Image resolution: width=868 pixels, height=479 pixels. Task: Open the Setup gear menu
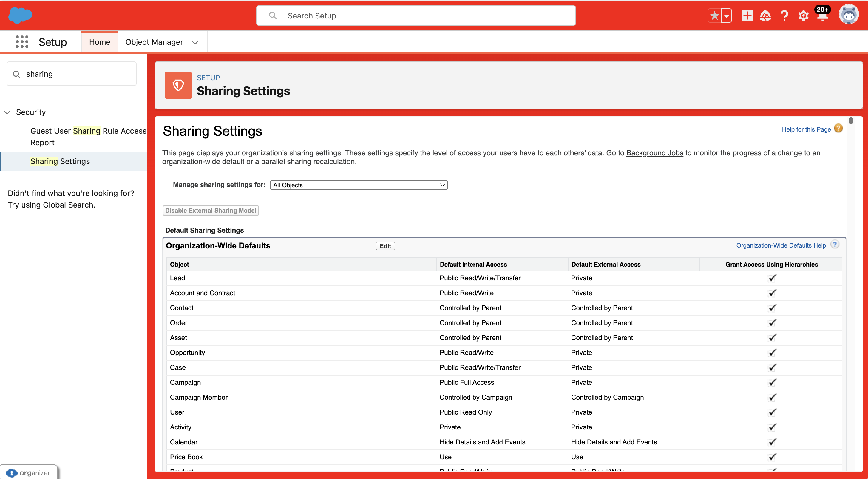803,16
